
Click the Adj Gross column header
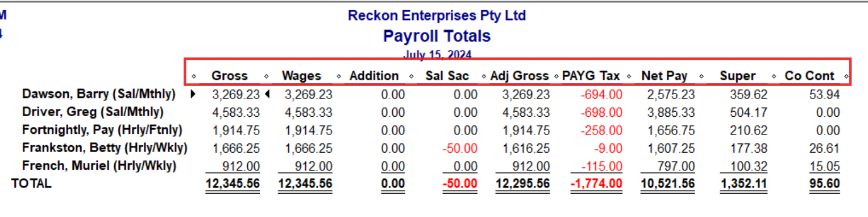[520, 76]
